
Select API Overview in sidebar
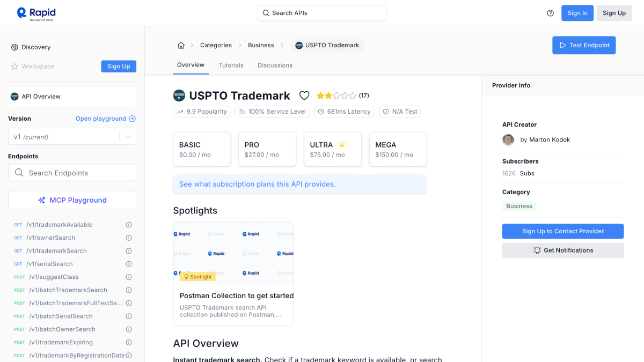(x=72, y=97)
